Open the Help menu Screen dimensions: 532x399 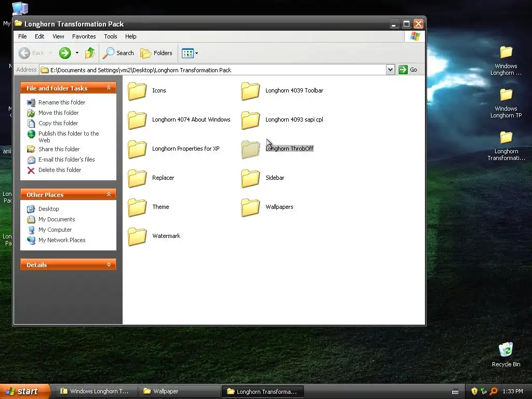point(130,36)
